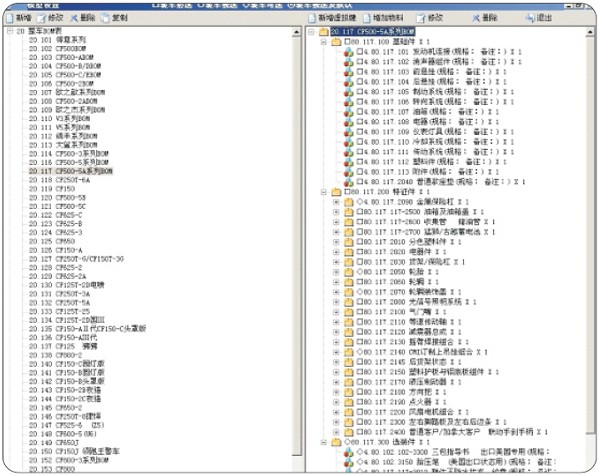This screenshot has height=475, width=599.
Task: Expand the 80.117.2060 轮辋 folder node
Action: [336, 282]
